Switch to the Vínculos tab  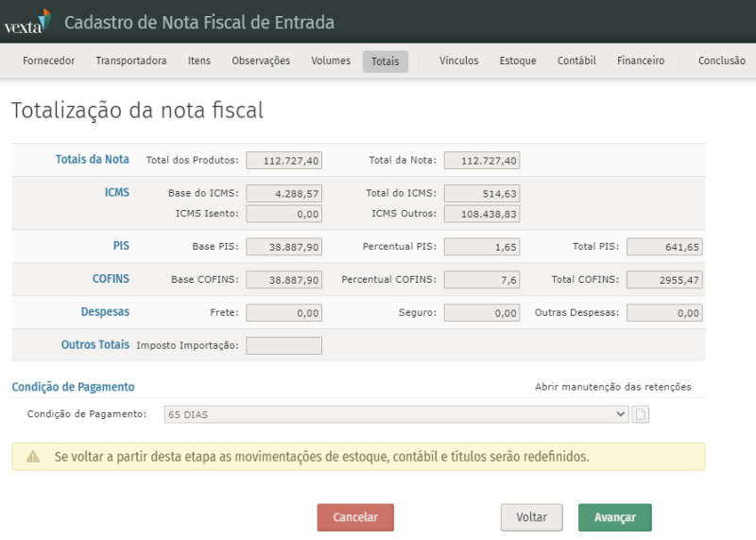(x=458, y=61)
